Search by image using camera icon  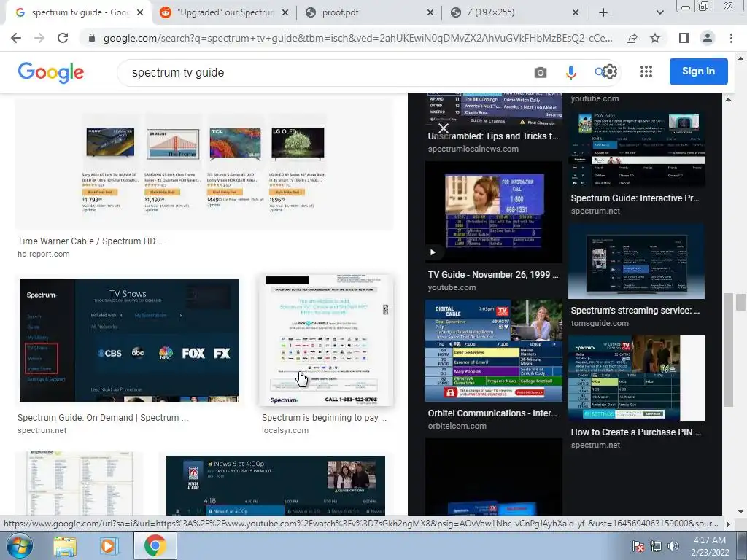[541, 72]
